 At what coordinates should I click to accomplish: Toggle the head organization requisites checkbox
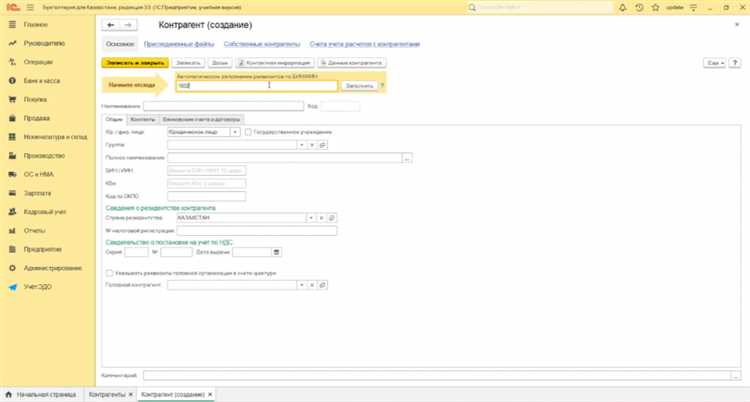click(x=109, y=272)
